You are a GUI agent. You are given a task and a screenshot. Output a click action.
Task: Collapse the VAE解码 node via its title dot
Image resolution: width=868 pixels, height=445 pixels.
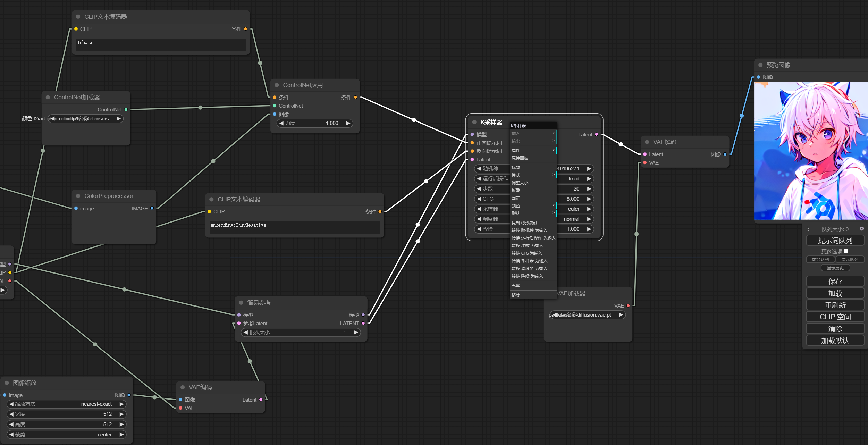tap(646, 142)
